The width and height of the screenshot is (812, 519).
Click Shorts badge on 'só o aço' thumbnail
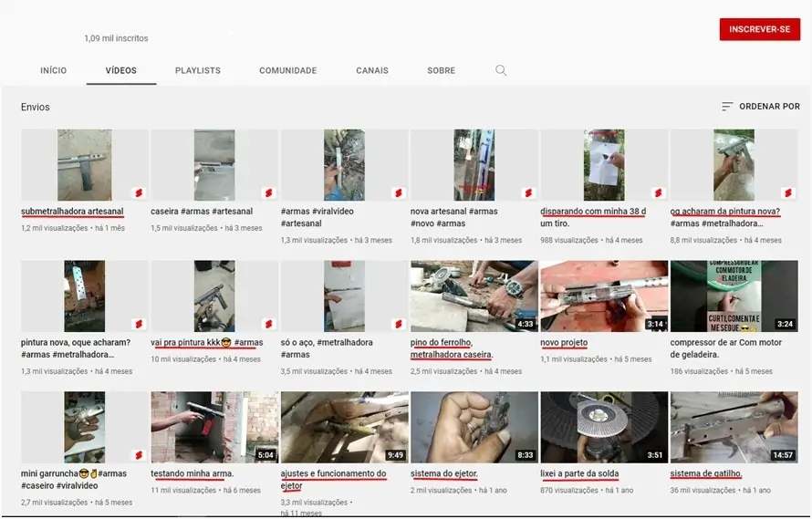398,324
